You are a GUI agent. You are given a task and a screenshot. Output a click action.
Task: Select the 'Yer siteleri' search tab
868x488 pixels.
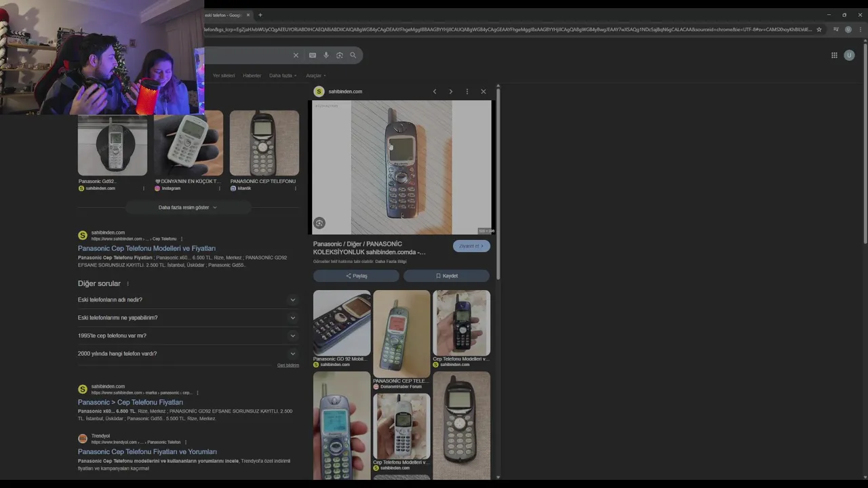click(x=224, y=76)
